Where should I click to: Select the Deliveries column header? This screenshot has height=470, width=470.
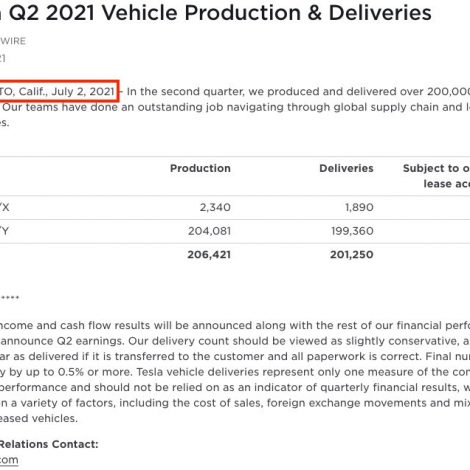[346, 168]
